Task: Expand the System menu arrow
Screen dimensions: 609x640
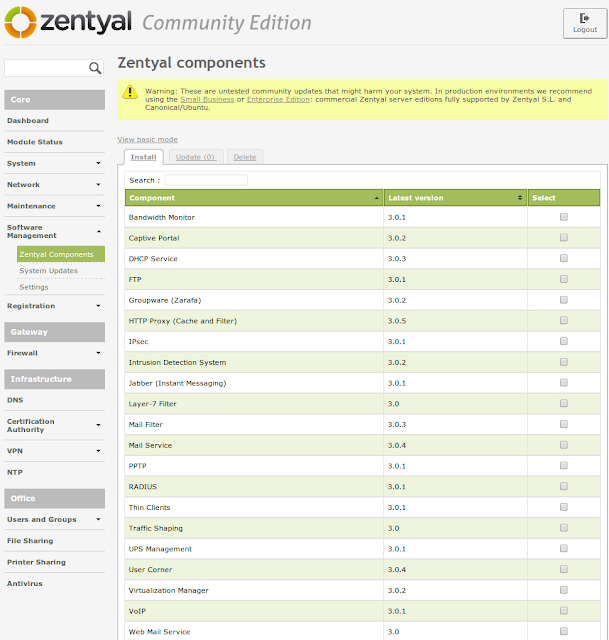Action: pos(98,163)
